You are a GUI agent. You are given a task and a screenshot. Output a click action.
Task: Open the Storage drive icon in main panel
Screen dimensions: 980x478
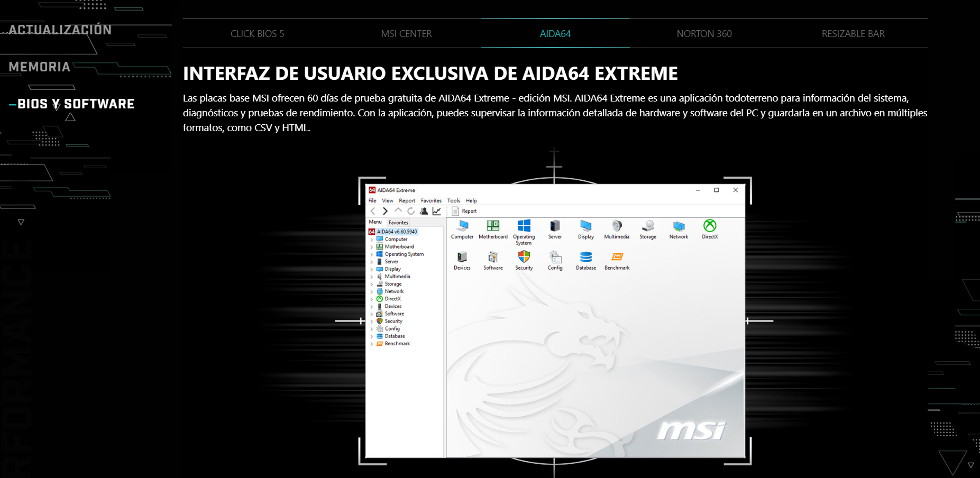click(x=648, y=226)
